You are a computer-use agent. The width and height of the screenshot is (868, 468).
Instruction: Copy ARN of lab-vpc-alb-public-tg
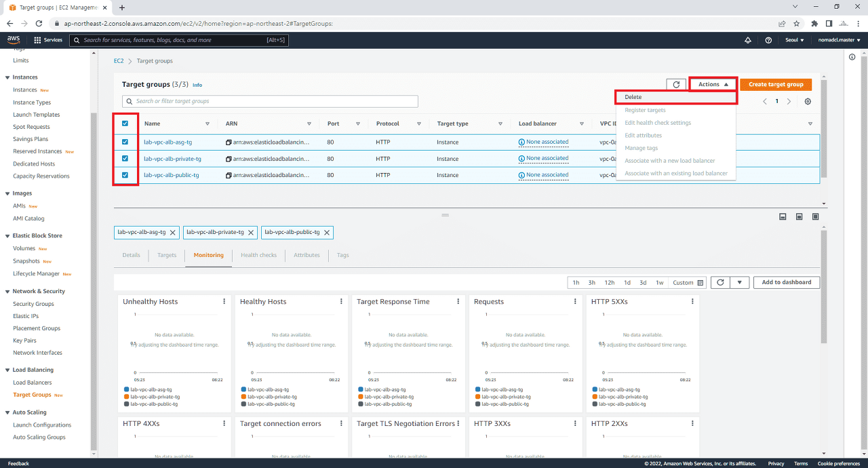click(x=229, y=175)
